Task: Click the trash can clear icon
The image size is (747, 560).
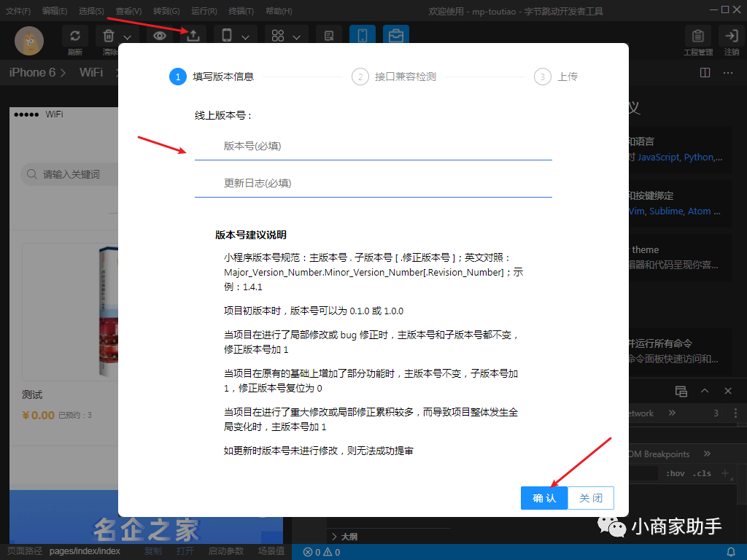Action: tap(109, 36)
